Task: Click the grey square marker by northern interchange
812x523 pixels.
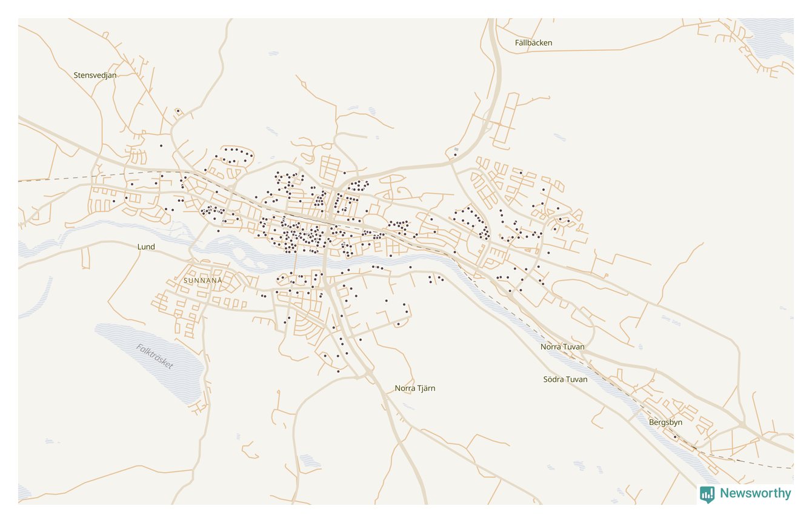Action: coord(456,149)
